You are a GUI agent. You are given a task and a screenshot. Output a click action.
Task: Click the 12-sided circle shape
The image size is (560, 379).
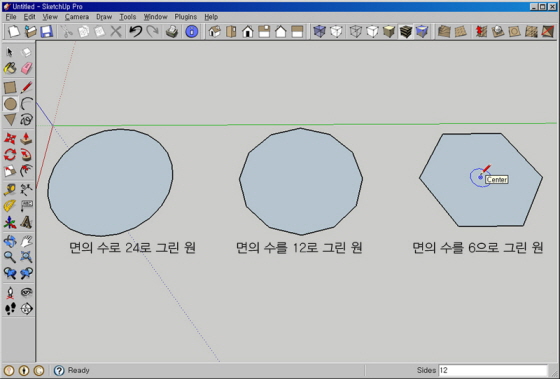(301, 181)
